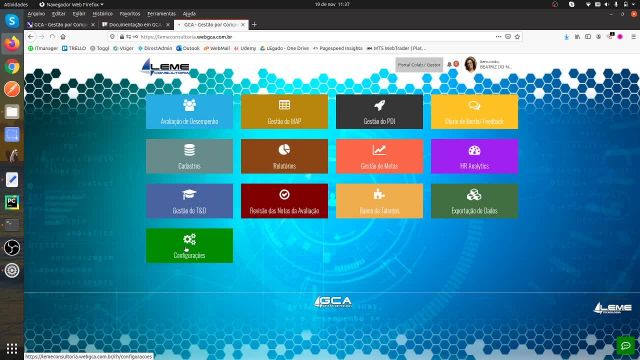Open the Navegador Web Firefox app menu
The width and height of the screenshot is (640, 360).
coord(71,4)
